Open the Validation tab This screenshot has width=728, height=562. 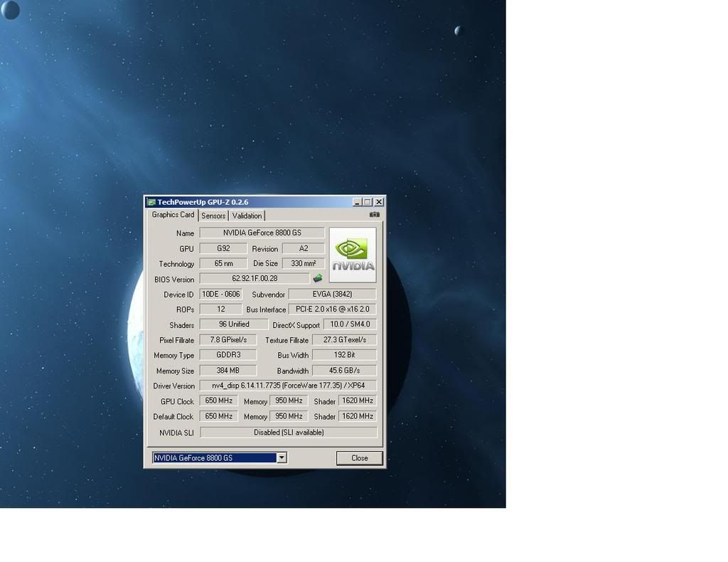point(247,216)
